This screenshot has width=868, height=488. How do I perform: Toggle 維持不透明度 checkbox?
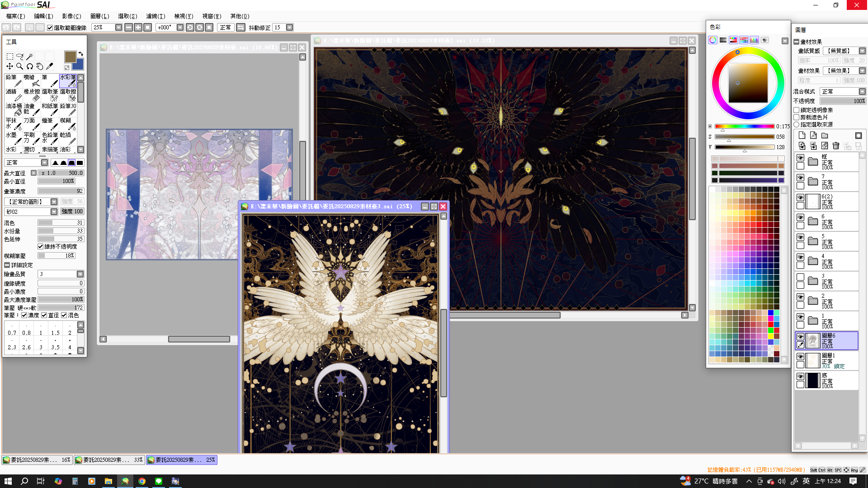click(x=40, y=246)
